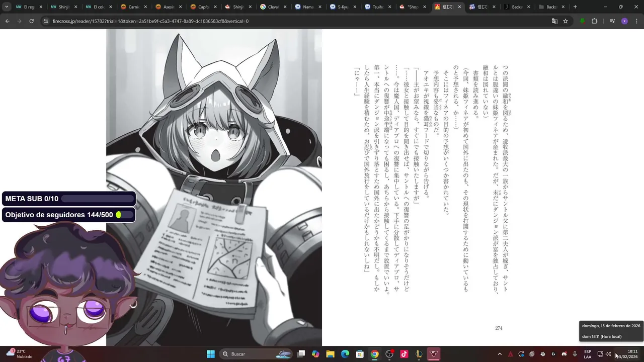
Task: Switch to the first 'Shinji' tab
Action: coord(64,7)
